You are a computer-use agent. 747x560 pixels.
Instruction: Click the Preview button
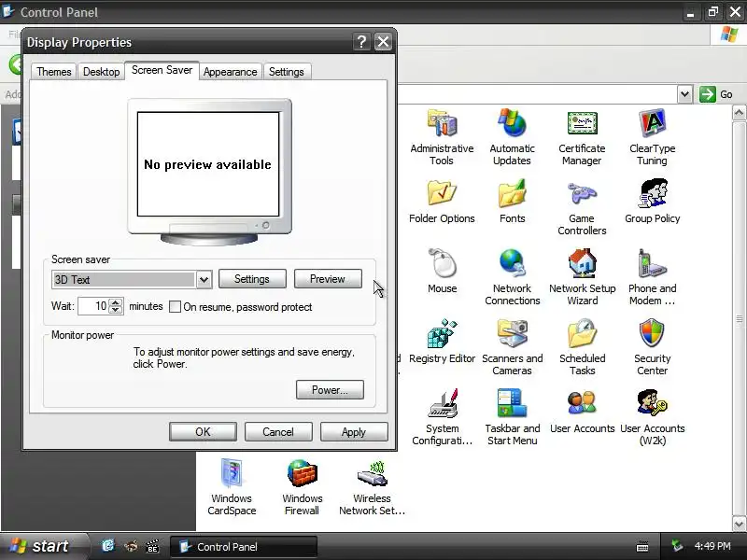[x=328, y=279]
